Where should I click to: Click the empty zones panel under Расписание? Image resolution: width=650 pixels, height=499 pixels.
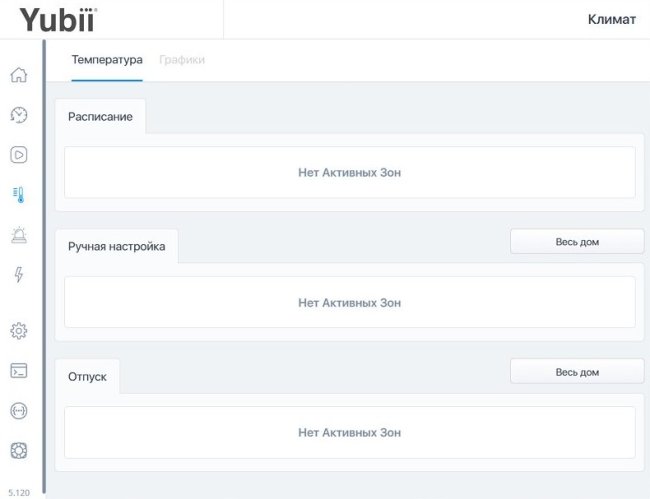pyautogui.click(x=349, y=173)
